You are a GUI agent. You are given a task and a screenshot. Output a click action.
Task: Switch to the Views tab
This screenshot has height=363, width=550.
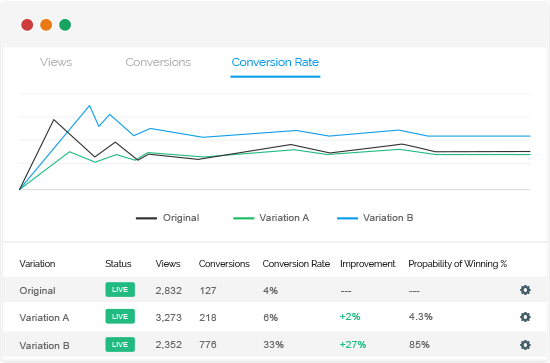click(56, 62)
